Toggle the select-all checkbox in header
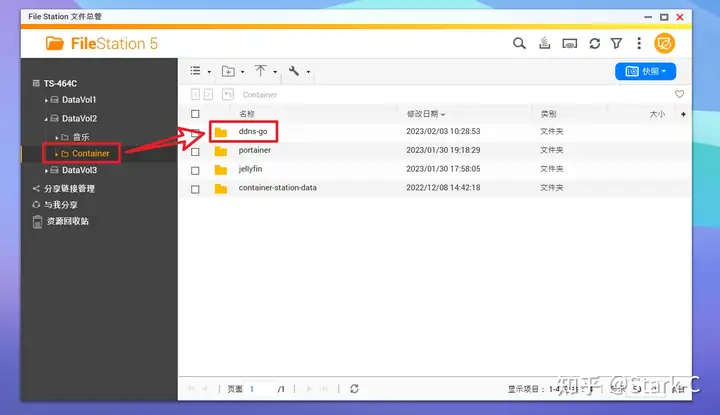 pos(195,114)
